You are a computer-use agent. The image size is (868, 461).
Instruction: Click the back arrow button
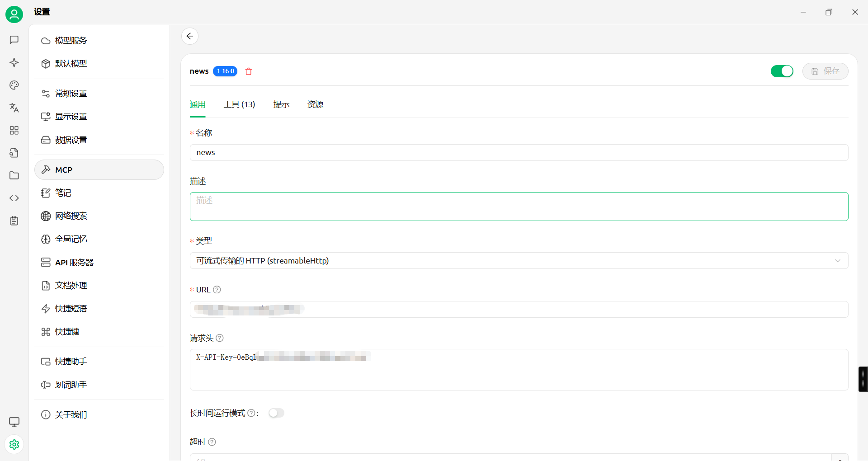[x=190, y=36]
